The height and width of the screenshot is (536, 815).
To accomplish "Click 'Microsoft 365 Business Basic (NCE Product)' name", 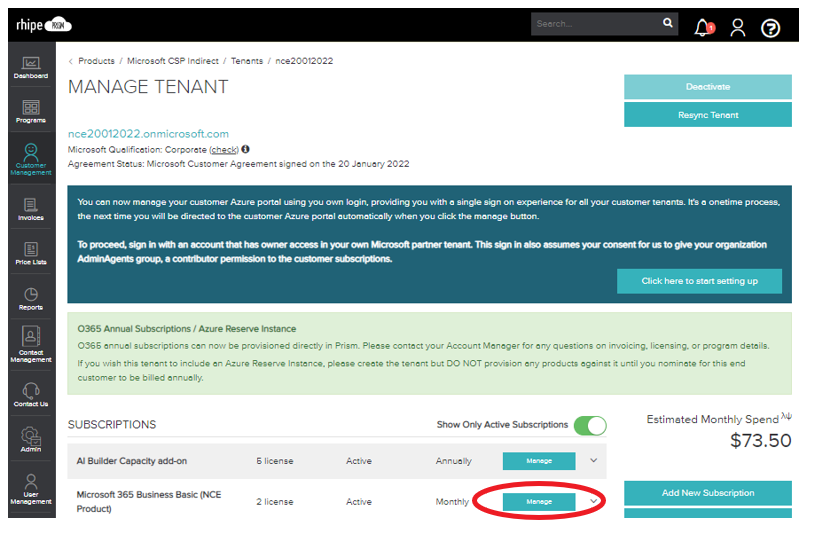I will (x=149, y=502).
